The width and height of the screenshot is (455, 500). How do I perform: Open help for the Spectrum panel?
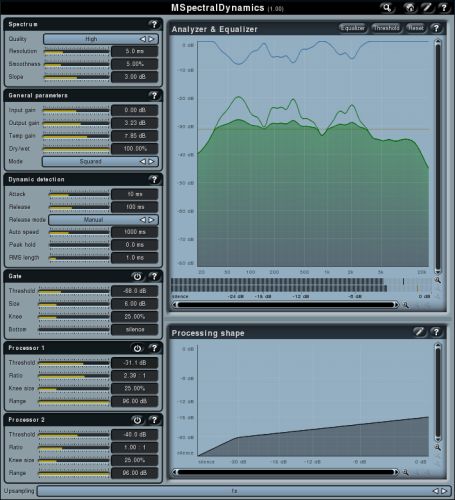click(154, 24)
